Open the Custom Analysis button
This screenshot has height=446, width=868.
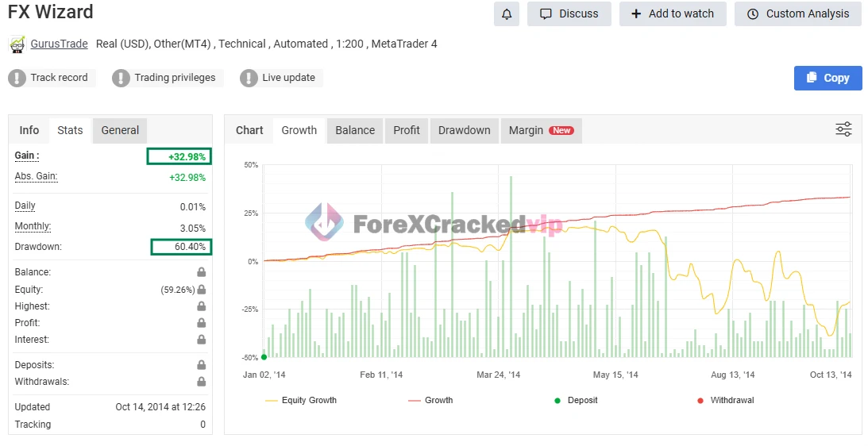797,13
